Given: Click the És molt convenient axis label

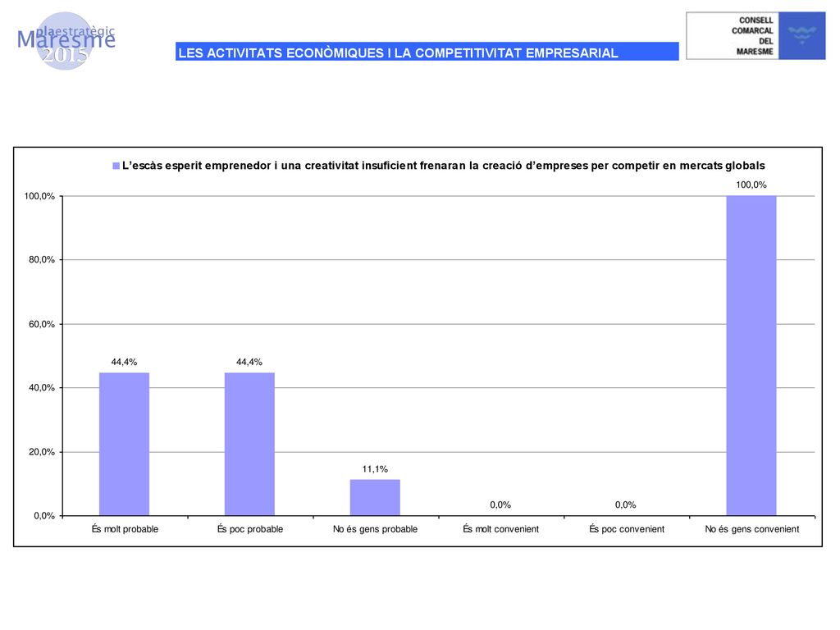Looking at the screenshot, I should click(501, 529).
